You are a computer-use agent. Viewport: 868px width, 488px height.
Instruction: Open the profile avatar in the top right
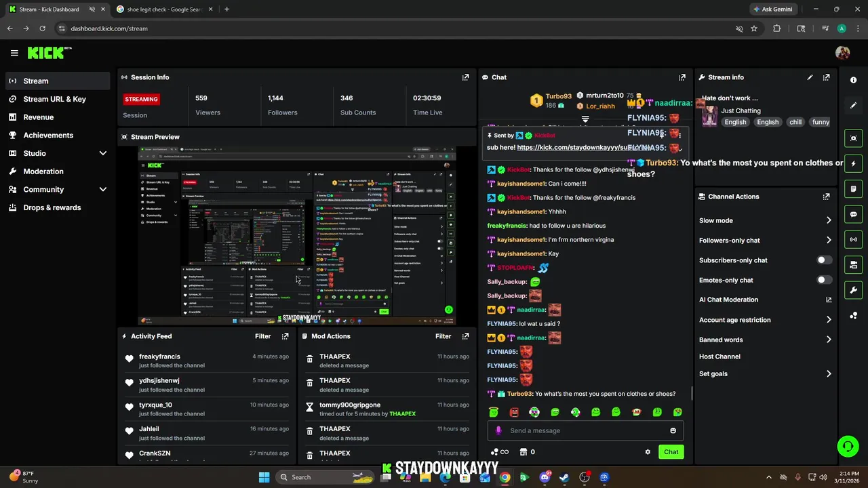842,53
